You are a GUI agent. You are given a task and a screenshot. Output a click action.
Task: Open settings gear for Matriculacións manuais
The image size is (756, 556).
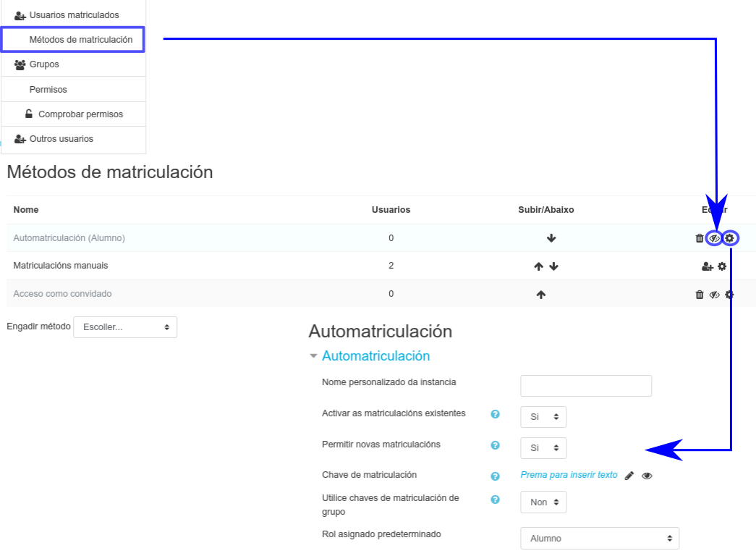[722, 266]
